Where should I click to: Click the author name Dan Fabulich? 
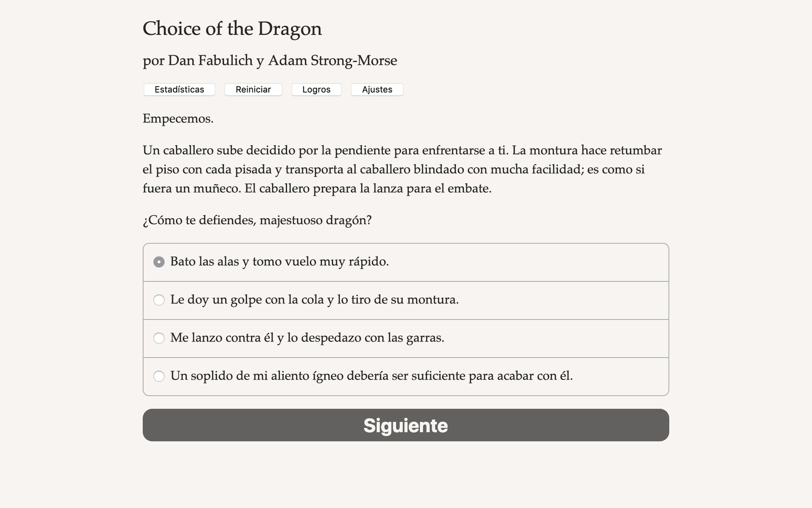coord(210,61)
